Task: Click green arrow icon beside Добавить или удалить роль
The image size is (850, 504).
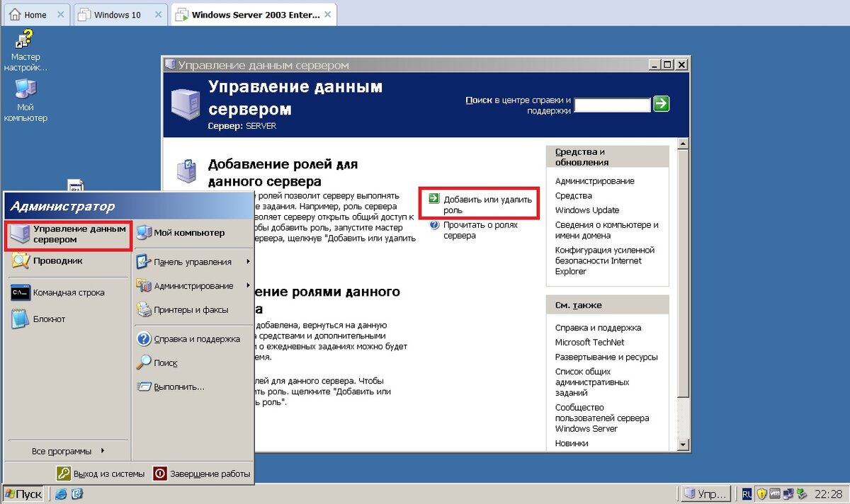Action: pos(434,200)
